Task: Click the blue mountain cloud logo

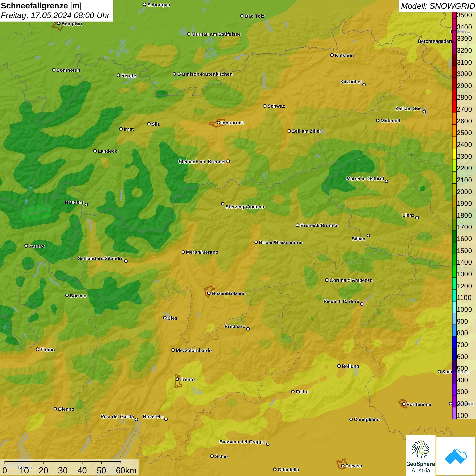Action: pos(456,456)
